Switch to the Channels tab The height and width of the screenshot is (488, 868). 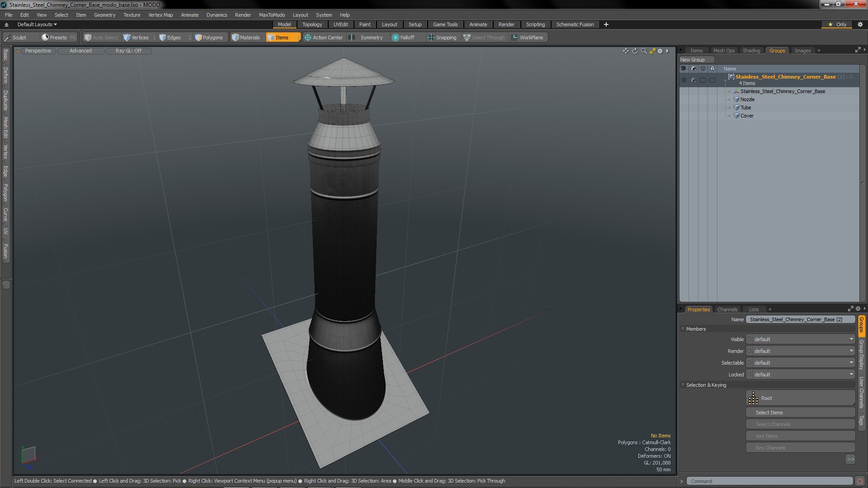coord(727,310)
